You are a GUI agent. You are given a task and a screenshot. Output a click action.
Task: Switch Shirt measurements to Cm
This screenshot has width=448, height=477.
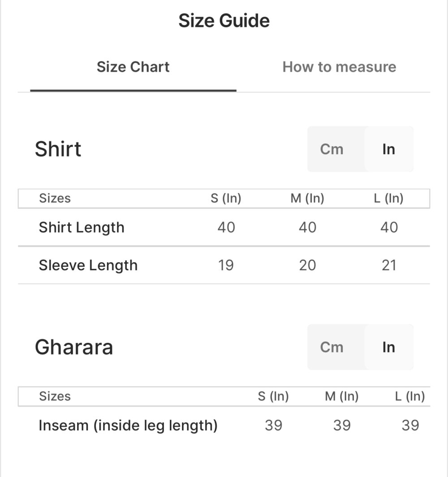click(x=332, y=149)
